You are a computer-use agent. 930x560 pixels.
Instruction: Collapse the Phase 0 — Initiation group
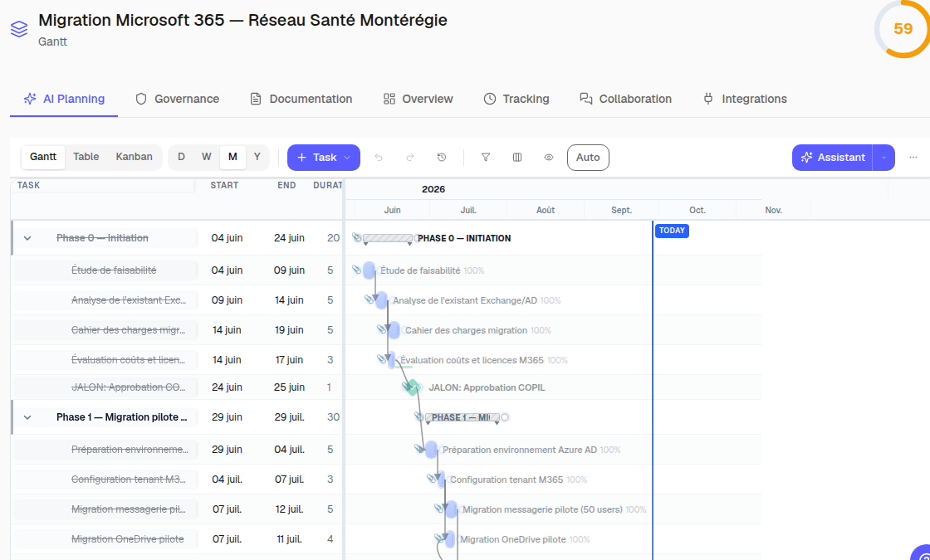[27, 238]
